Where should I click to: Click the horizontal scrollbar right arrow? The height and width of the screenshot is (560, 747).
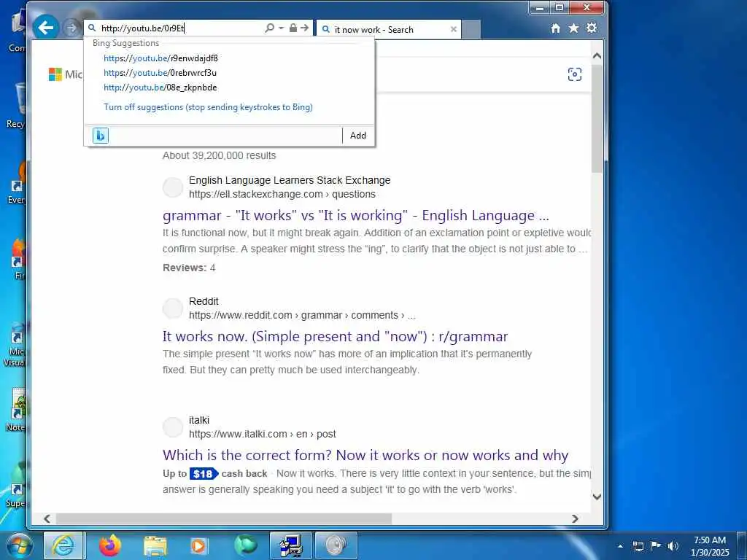[575, 518]
